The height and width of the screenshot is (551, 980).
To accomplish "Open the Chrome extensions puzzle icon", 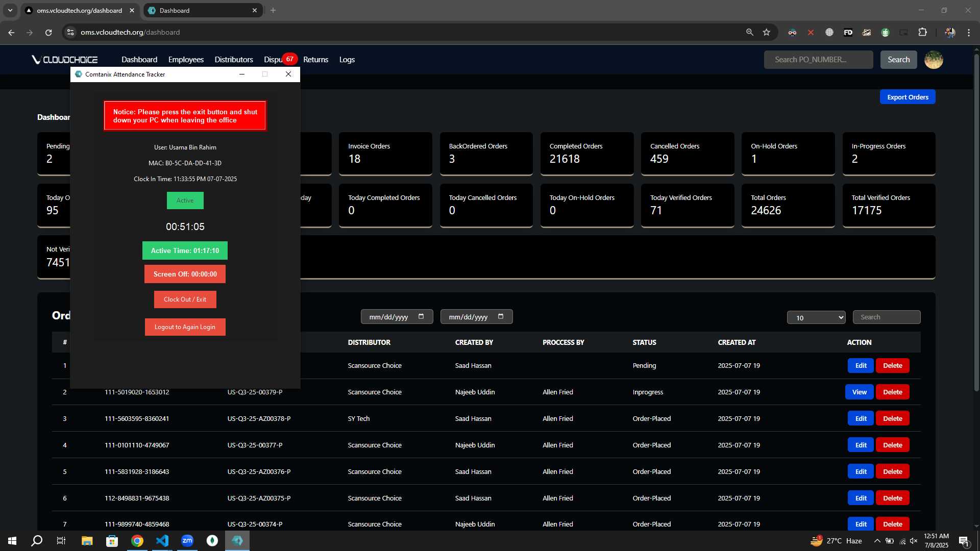I will (922, 32).
